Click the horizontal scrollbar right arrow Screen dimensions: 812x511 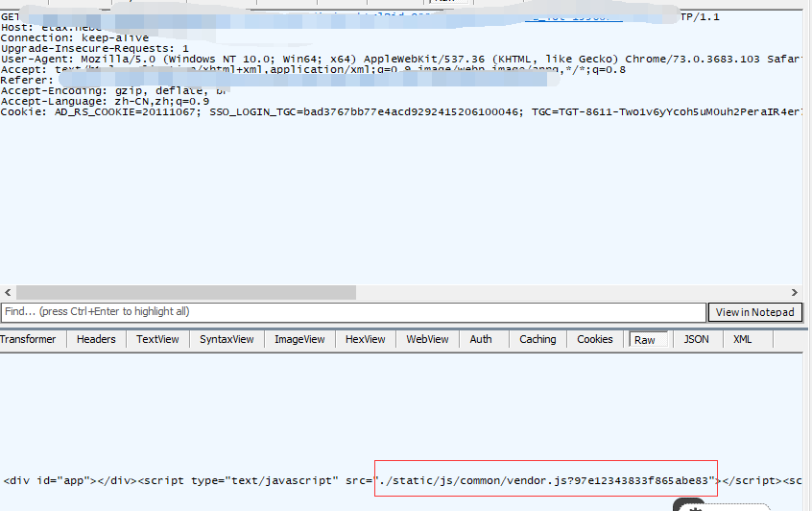(x=795, y=293)
